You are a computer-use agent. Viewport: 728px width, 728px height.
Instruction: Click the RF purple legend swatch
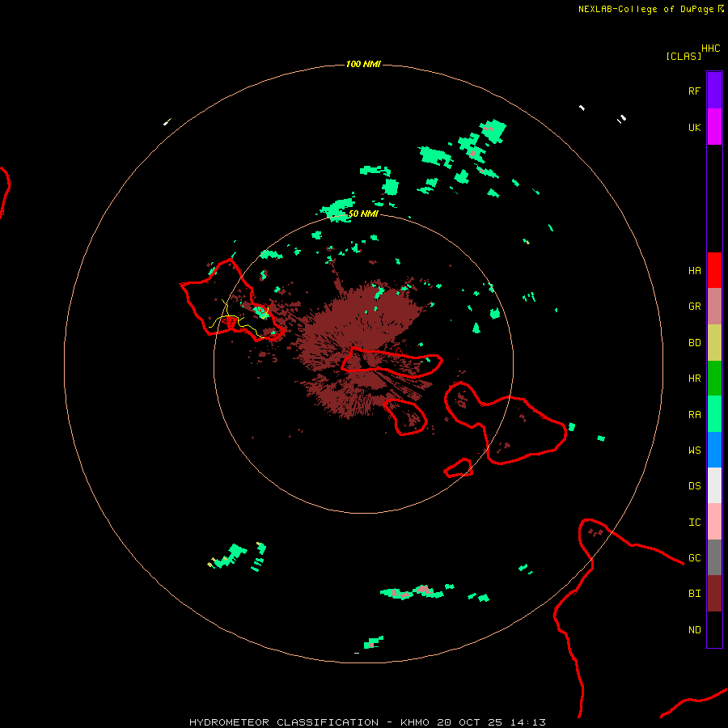(714, 91)
